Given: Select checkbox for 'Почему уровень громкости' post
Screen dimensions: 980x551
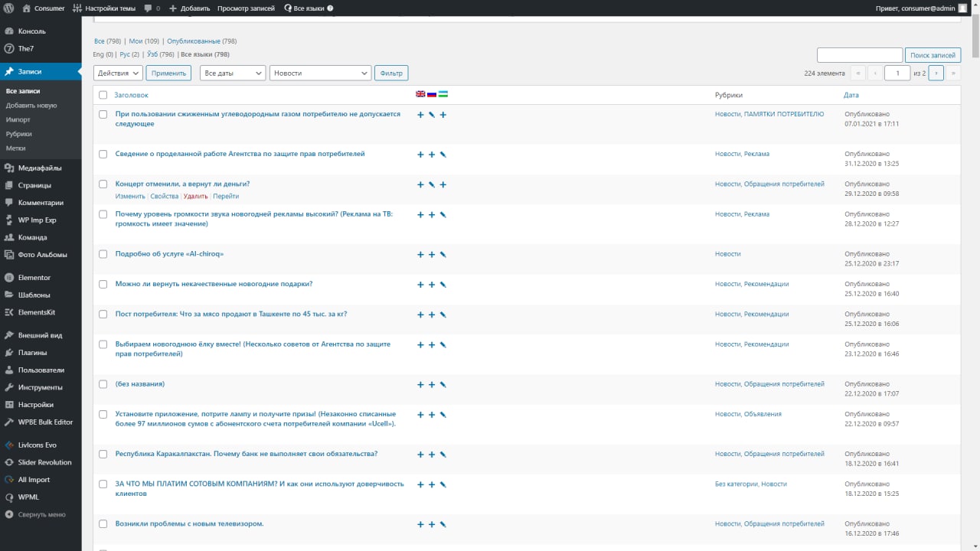Looking at the screenshot, I should 103,214.
